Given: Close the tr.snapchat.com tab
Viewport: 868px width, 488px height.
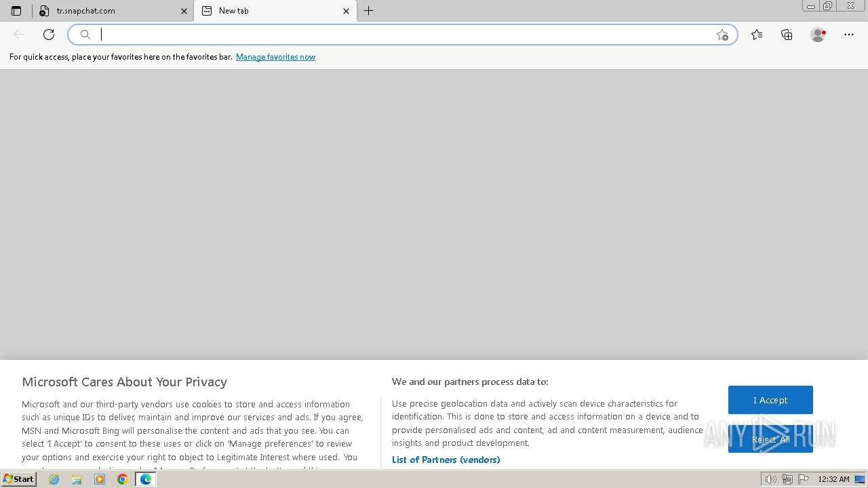Looking at the screenshot, I should 184,11.
